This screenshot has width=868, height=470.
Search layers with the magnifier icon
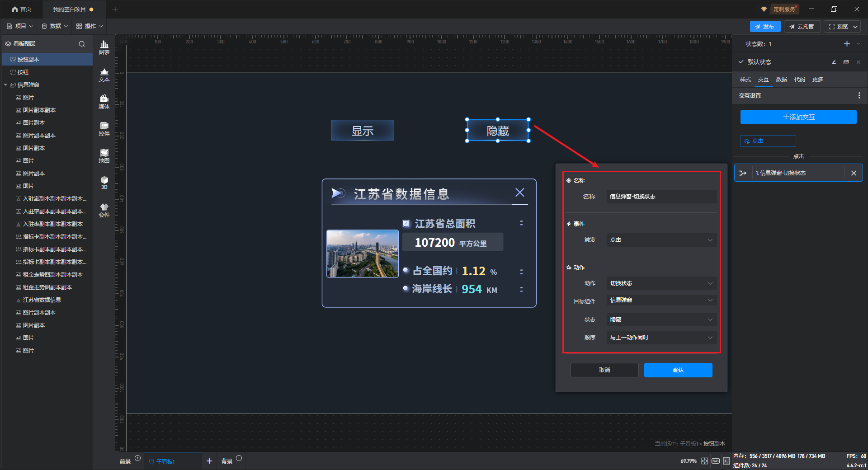coord(82,44)
